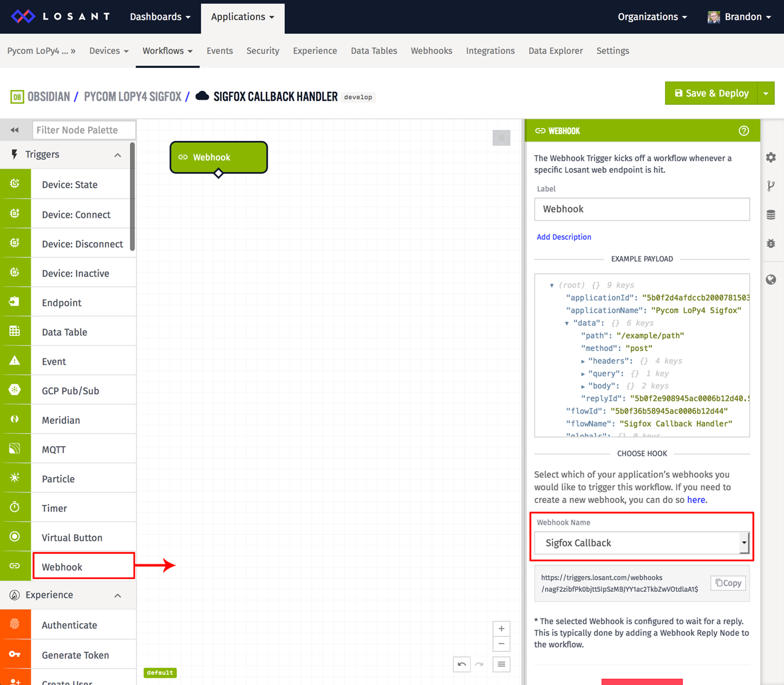Follow the "here" link to create webhook
Image resolution: width=784 pixels, height=685 pixels.
tap(696, 500)
